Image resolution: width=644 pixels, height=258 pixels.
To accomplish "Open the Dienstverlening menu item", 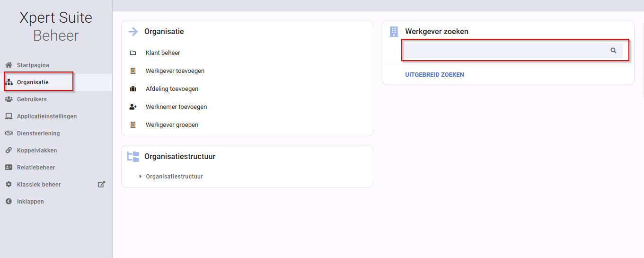I will click(x=56, y=133).
